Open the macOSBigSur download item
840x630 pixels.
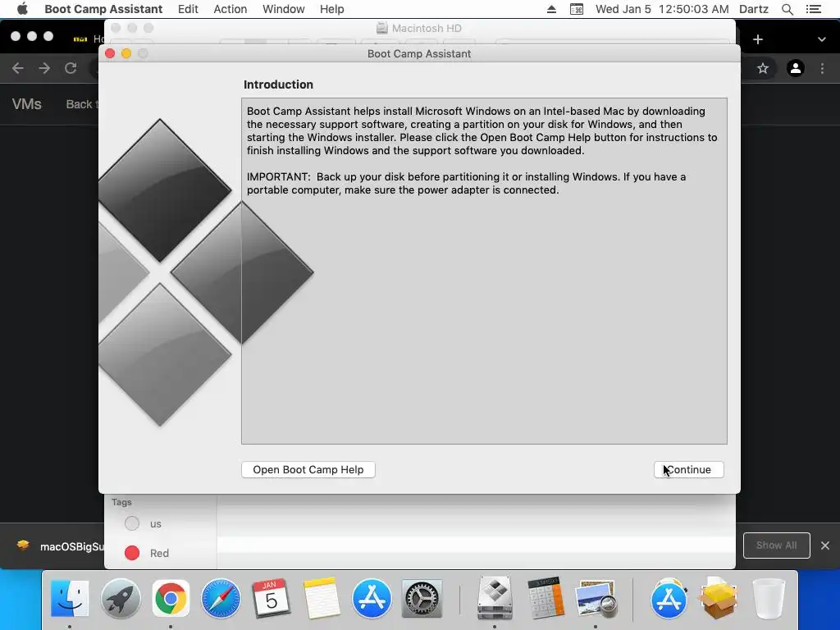[x=60, y=546]
